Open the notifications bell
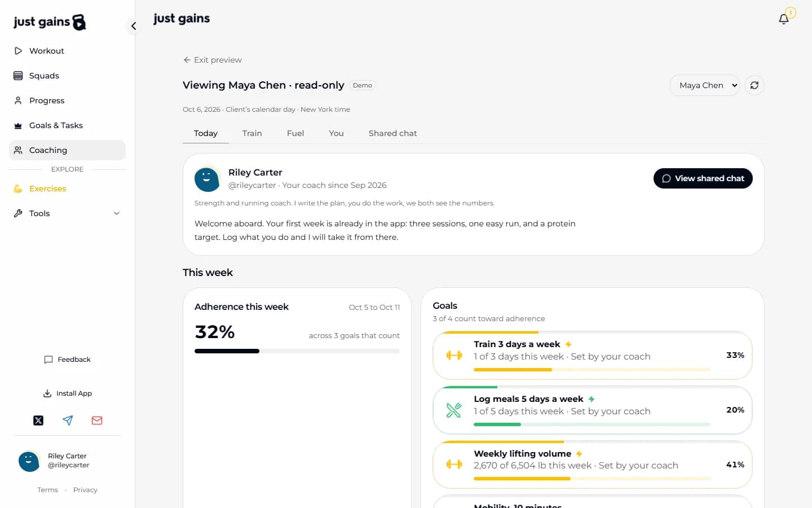Image resolution: width=812 pixels, height=508 pixels. pos(784,19)
